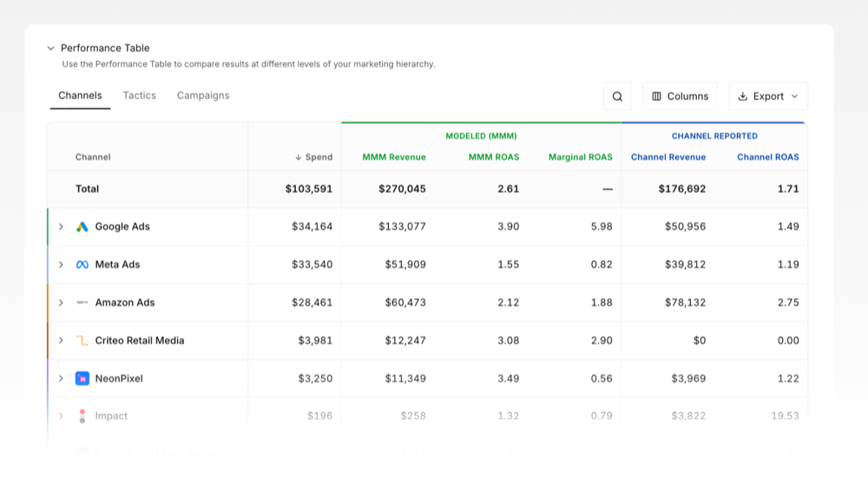This screenshot has height=498, width=868.
Task: Click the Criteo Retail Media logo icon
Action: coord(82,341)
